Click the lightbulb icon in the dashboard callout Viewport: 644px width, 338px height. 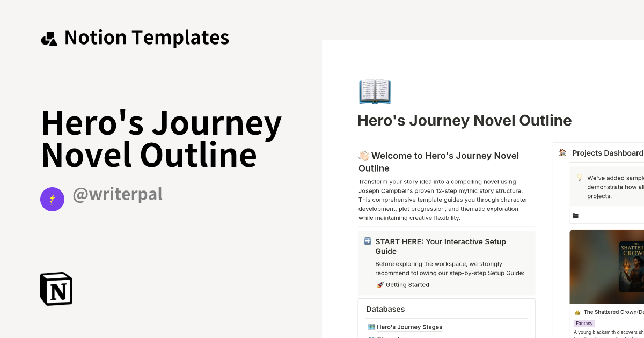pos(579,177)
